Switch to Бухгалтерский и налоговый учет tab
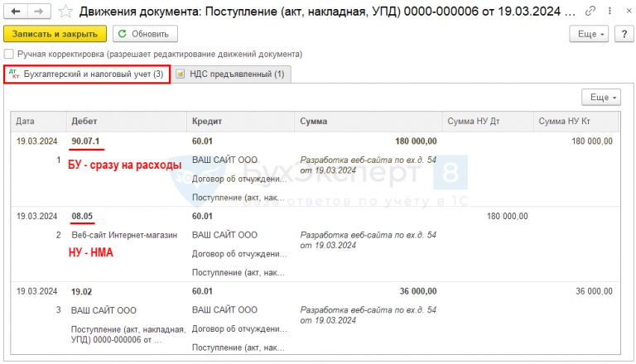The height and width of the screenshot is (364, 636). tap(87, 74)
